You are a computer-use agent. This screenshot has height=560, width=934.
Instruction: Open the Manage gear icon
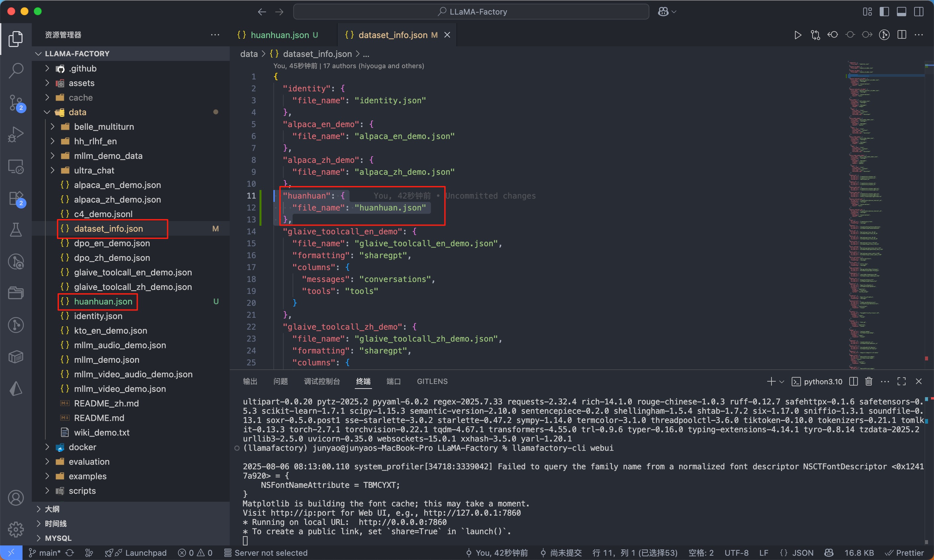pos(16,529)
